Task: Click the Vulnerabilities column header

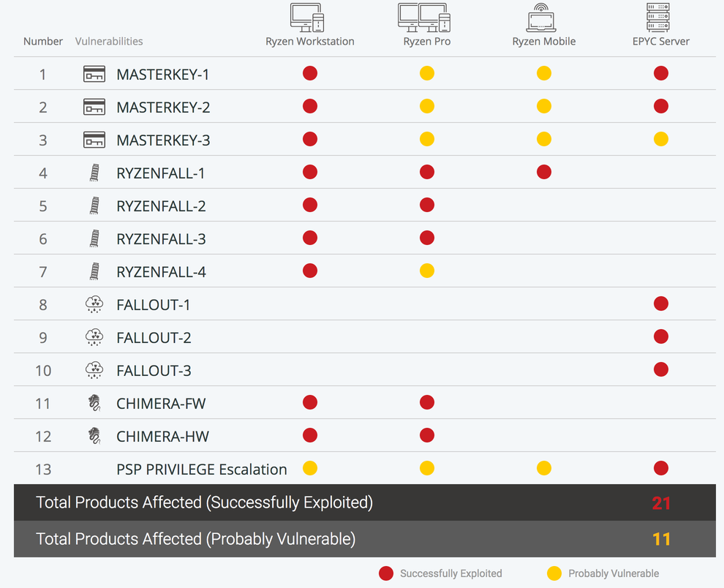Action: tap(109, 41)
